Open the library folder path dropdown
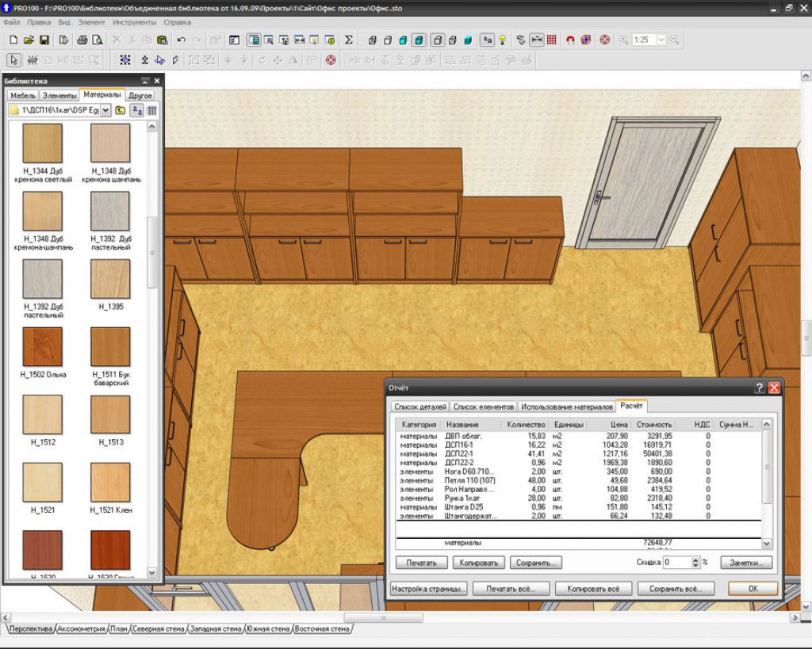 (105, 110)
